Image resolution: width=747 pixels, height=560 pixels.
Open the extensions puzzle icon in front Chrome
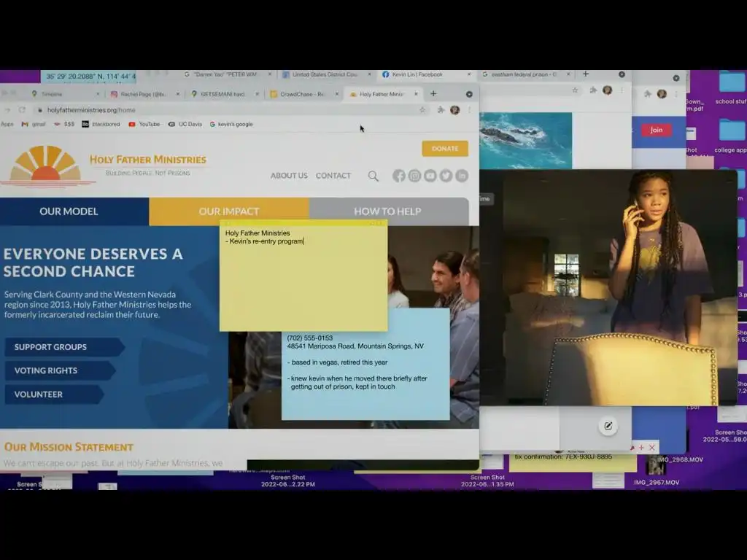441,110
